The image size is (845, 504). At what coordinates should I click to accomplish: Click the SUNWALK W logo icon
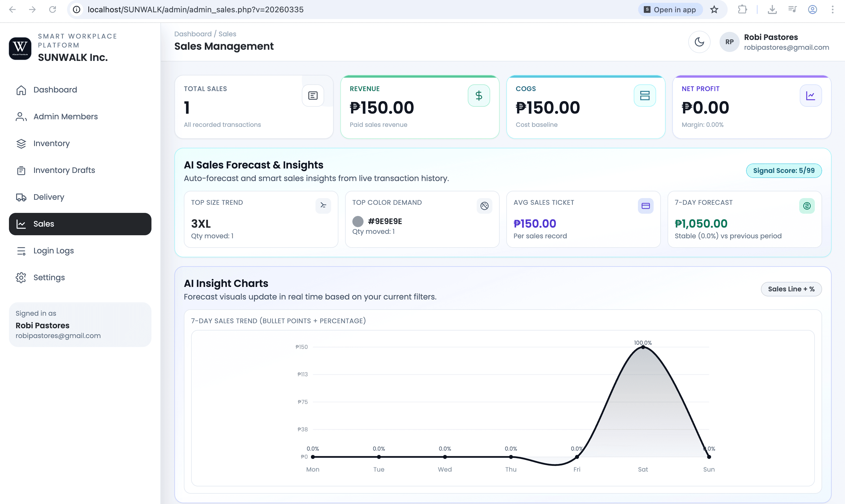[20, 48]
